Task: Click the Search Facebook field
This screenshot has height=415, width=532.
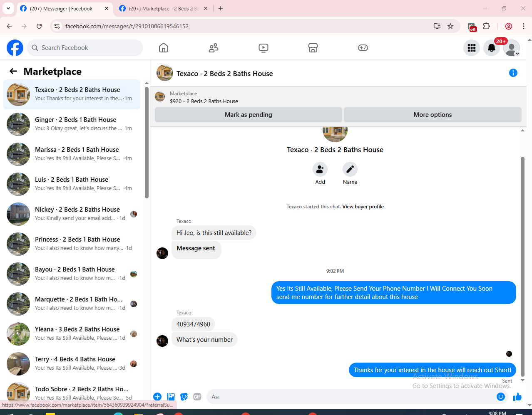Action: click(x=85, y=48)
